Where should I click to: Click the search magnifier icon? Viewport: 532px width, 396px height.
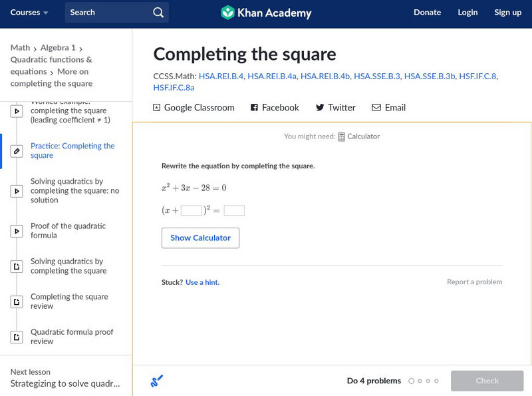point(158,13)
